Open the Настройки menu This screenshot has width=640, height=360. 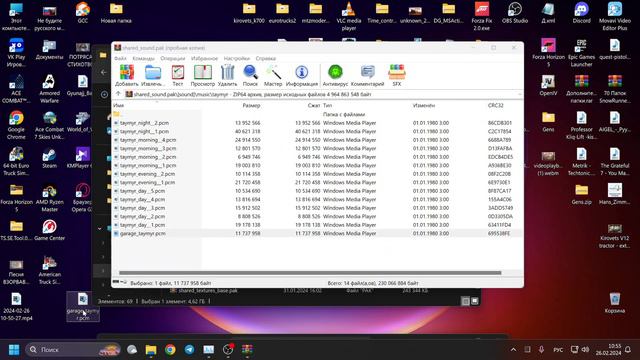point(237,58)
